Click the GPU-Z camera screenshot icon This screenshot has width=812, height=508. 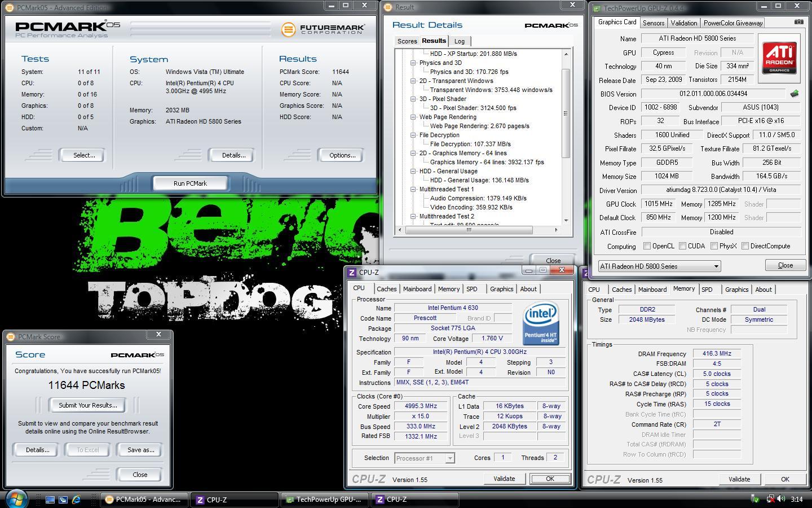coord(798,23)
